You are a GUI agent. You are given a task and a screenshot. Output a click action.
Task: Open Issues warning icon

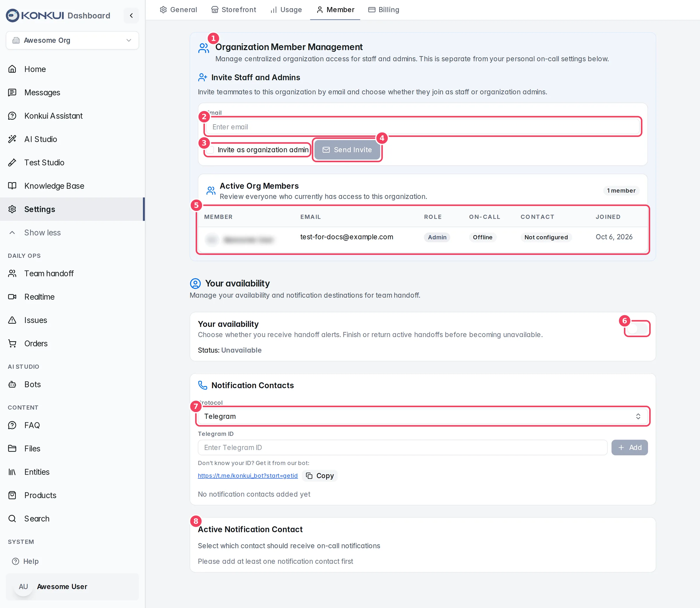coord(12,320)
